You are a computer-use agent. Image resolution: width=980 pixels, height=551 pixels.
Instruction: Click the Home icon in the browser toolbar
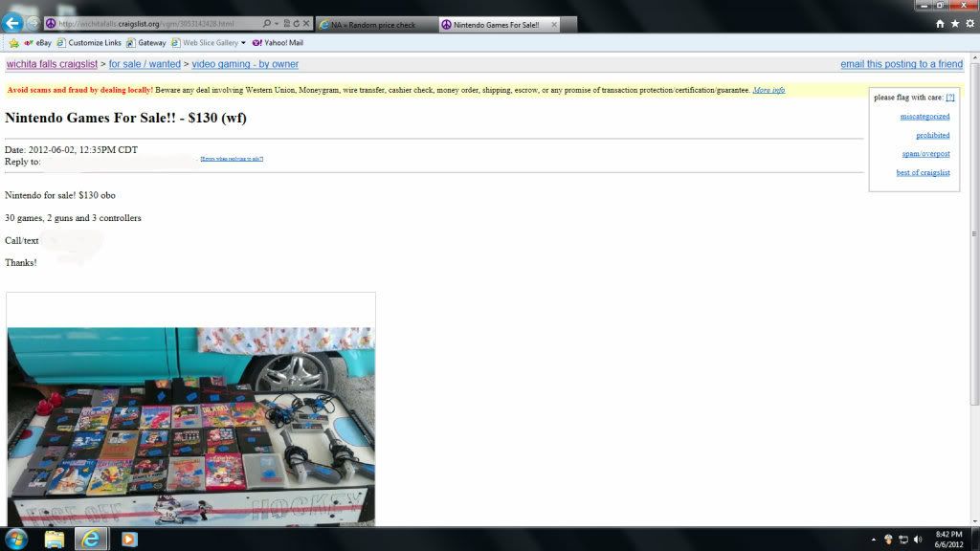(x=940, y=23)
